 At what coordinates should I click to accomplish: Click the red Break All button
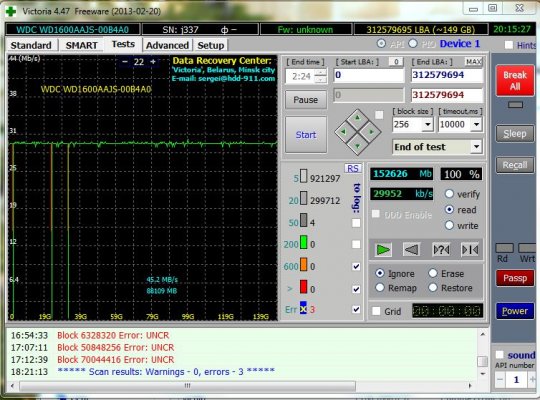click(515, 80)
